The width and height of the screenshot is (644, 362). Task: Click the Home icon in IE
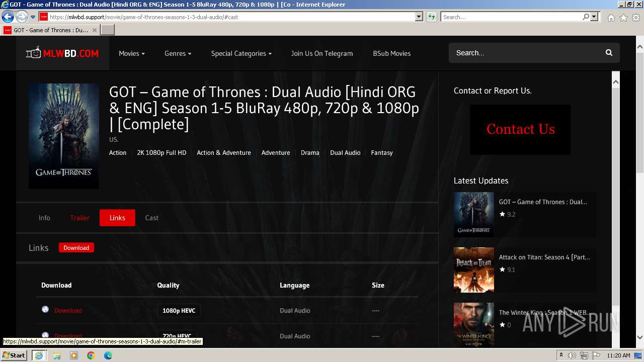point(611,18)
